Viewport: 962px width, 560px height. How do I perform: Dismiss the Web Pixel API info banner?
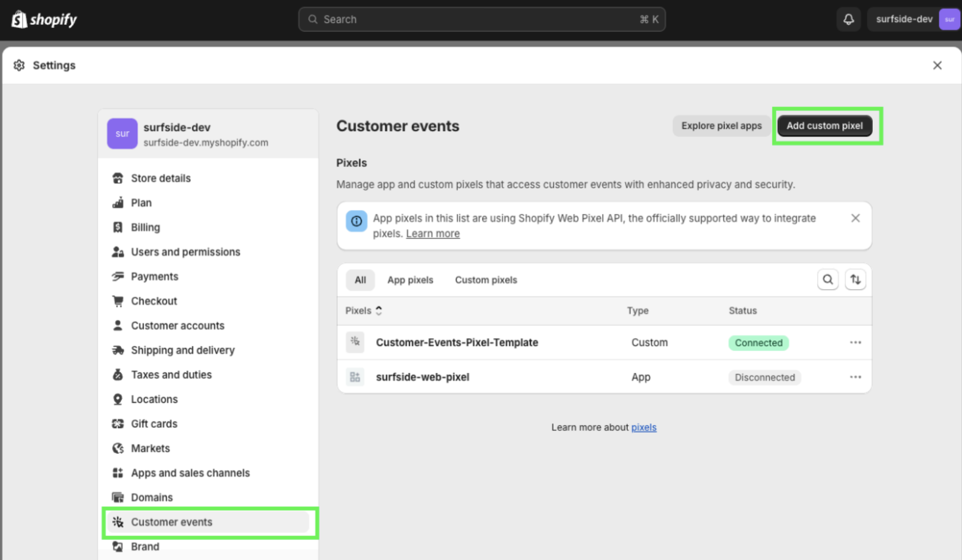855,218
